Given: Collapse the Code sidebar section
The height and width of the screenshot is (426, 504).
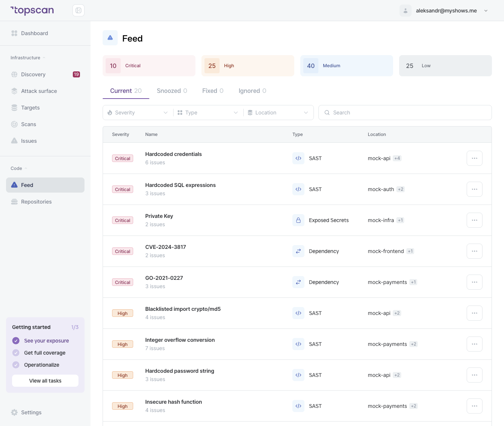Looking at the screenshot, I should 19,168.
